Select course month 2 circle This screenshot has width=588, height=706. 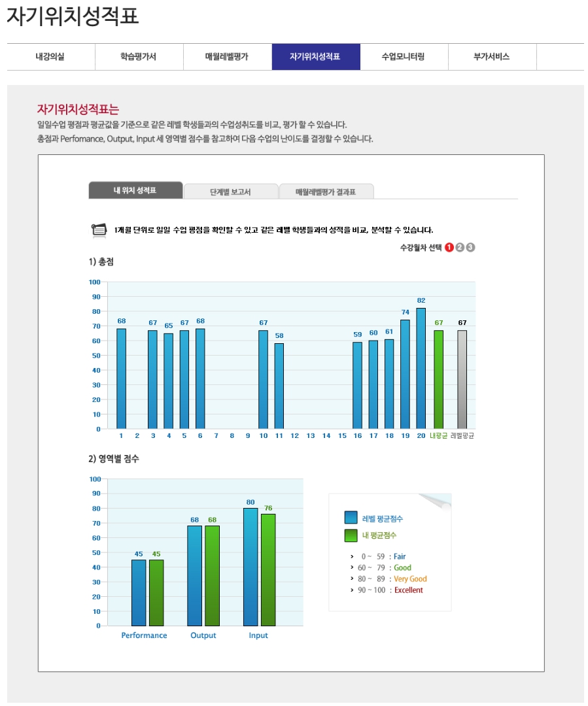(460, 247)
